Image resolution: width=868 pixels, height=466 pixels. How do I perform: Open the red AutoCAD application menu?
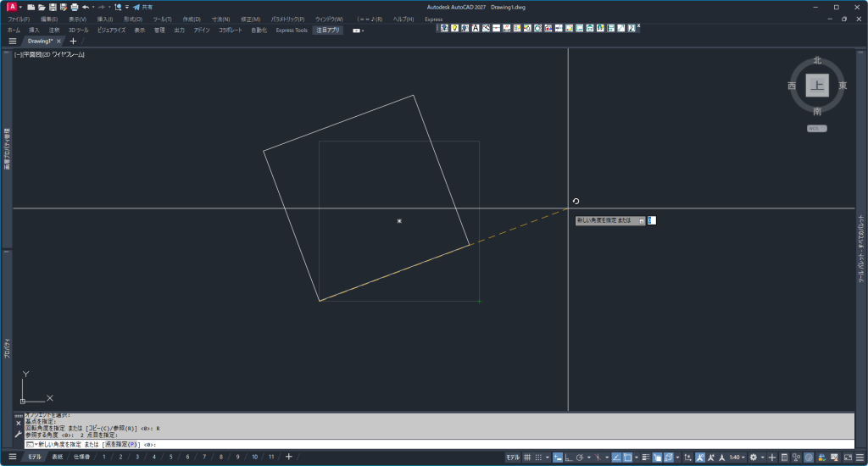coord(12,7)
